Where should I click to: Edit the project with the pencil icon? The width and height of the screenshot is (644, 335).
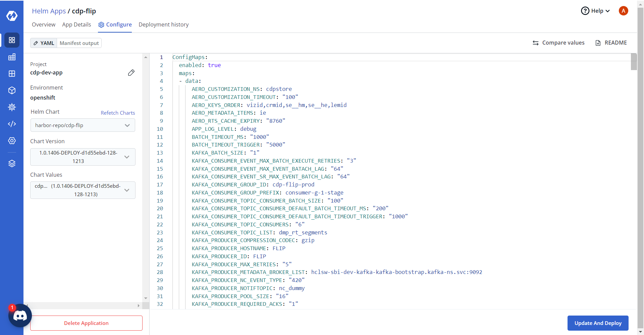pos(131,73)
